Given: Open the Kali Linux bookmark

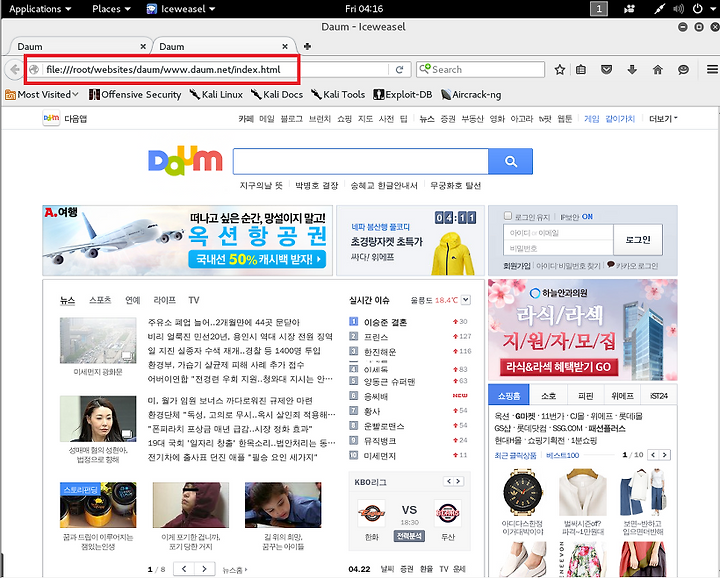Looking at the screenshot, I should coord(216,95).
